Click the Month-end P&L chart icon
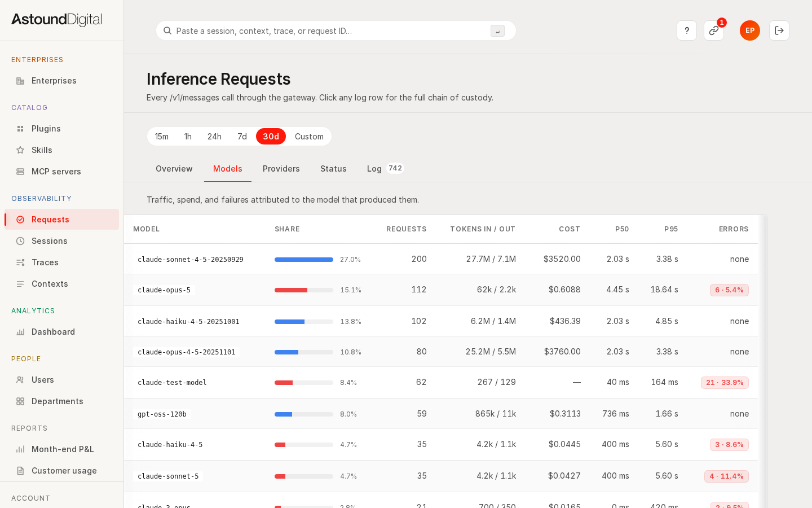Viewport: 812px width, 508px height. 20,449
